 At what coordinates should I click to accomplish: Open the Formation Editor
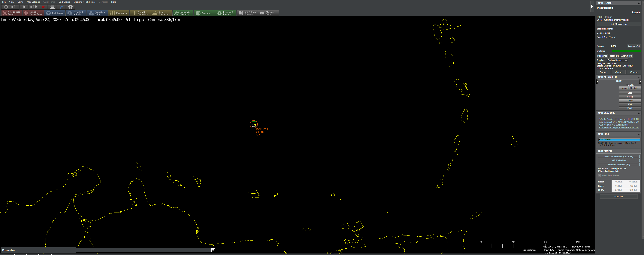[98, 13]
